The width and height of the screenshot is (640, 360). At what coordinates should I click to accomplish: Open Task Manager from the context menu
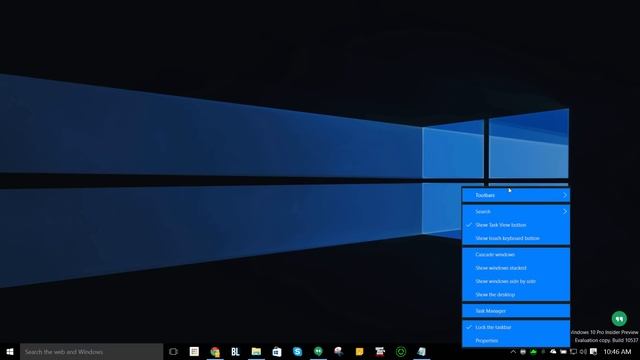(x=516, y=311)
